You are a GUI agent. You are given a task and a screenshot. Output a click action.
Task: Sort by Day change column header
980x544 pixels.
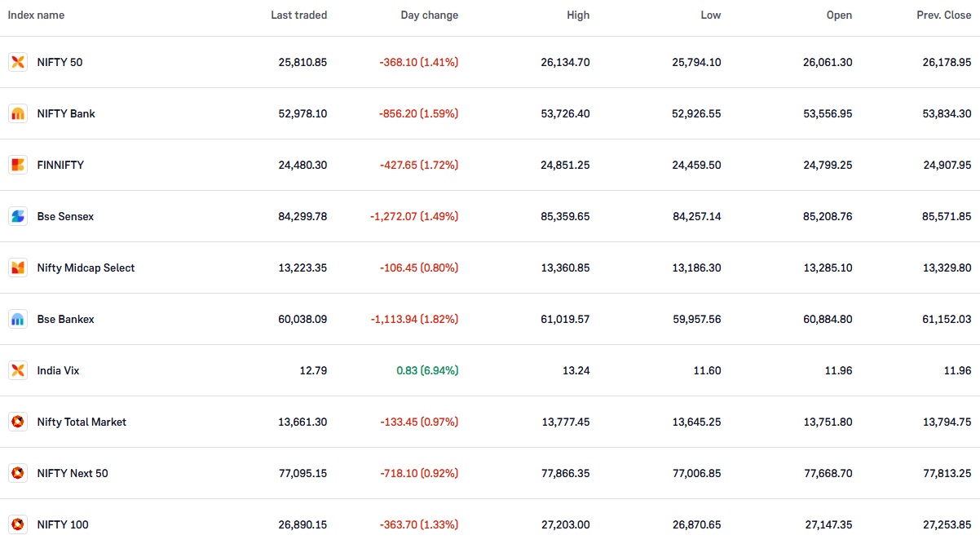click(430, 15)
